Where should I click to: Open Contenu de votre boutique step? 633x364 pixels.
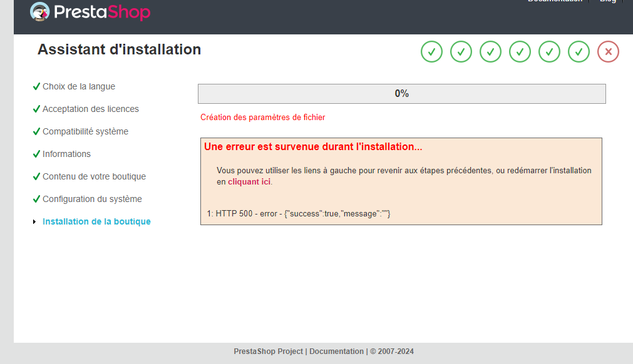point(94,176)
